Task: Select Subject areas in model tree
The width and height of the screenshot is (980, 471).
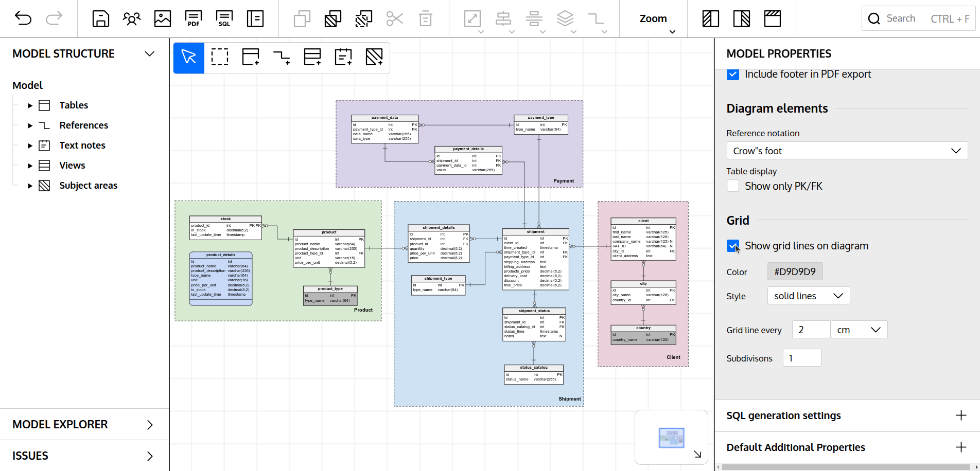Action: (x=88, y=186)
